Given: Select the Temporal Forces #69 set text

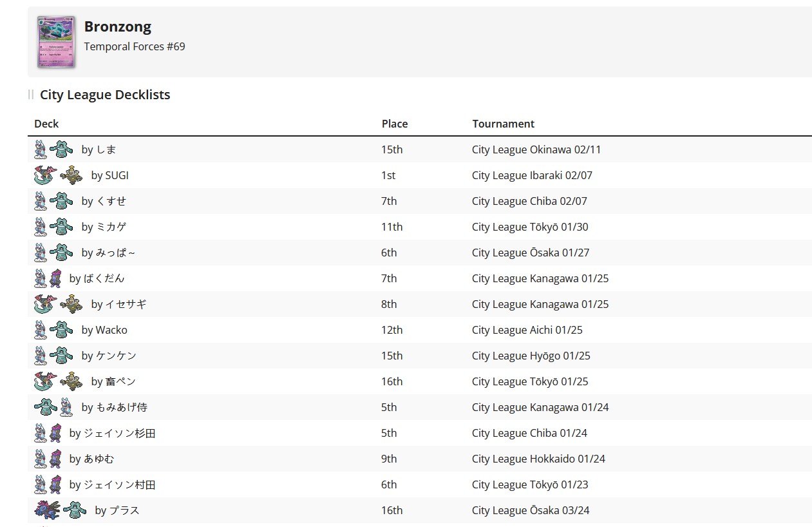Looking at the screenshot, I should [x=135, y=46].
